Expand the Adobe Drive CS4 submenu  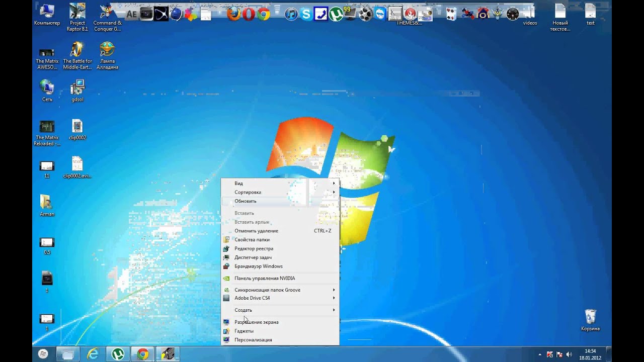tap(280, 298)
